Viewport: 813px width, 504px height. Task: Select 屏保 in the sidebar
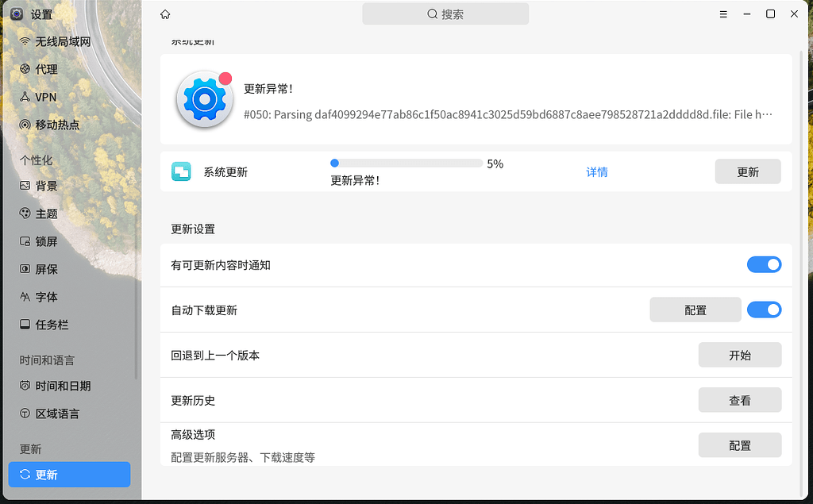tap(70, 268)
